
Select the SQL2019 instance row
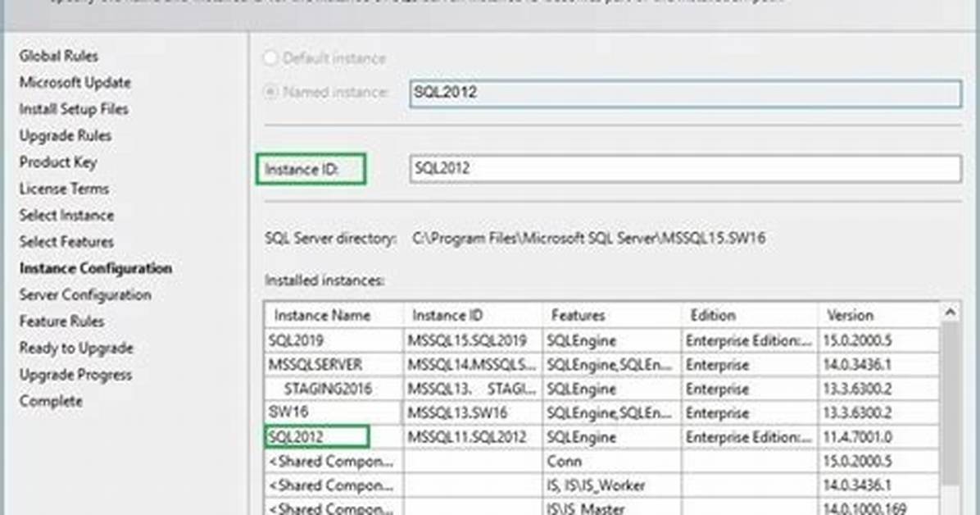pos(602,340)
